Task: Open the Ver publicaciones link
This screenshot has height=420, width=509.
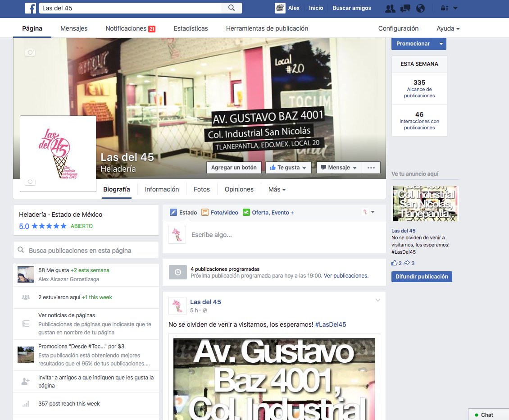Action: [346, 275]
